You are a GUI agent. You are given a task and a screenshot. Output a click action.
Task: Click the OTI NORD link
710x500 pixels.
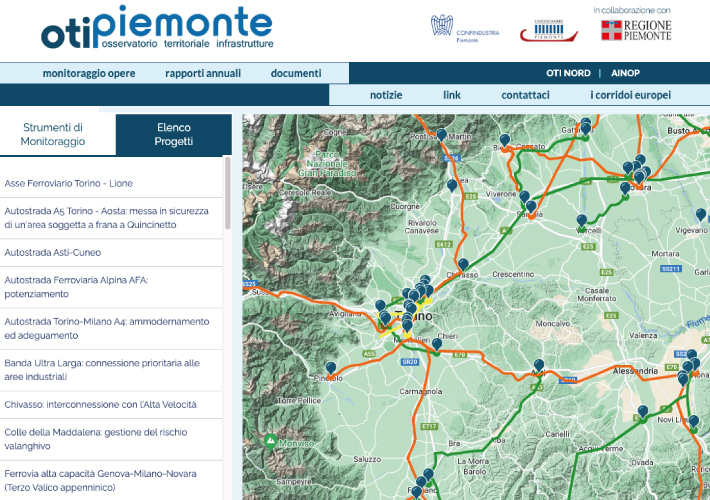568,73
